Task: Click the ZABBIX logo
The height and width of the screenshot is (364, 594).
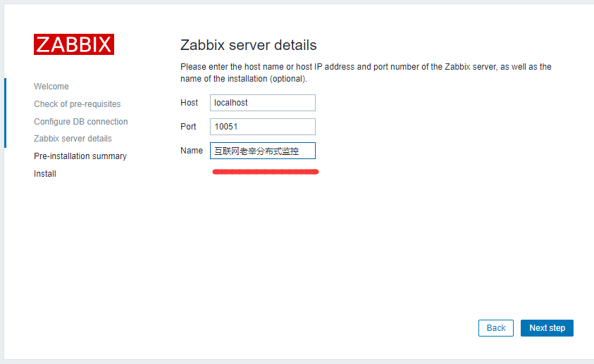Action: coord(74,44)
